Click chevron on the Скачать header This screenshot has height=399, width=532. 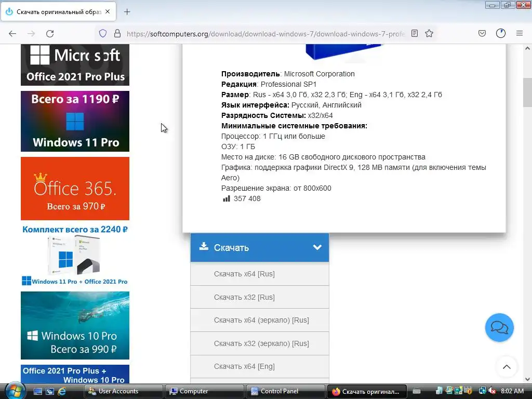(x=317, y=247)
